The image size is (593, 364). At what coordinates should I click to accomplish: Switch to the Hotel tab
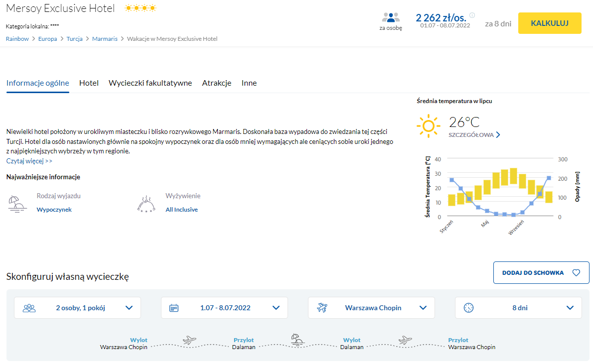[x=89, y=83]
